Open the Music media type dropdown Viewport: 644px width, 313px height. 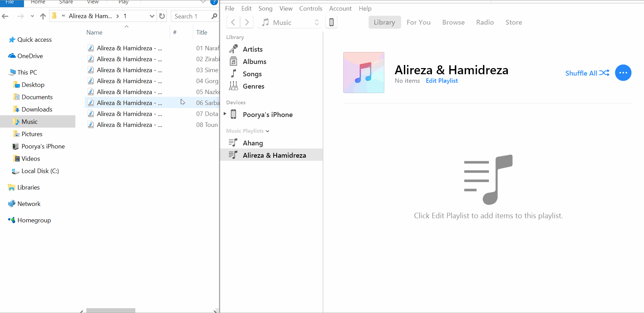pos(290,23)
